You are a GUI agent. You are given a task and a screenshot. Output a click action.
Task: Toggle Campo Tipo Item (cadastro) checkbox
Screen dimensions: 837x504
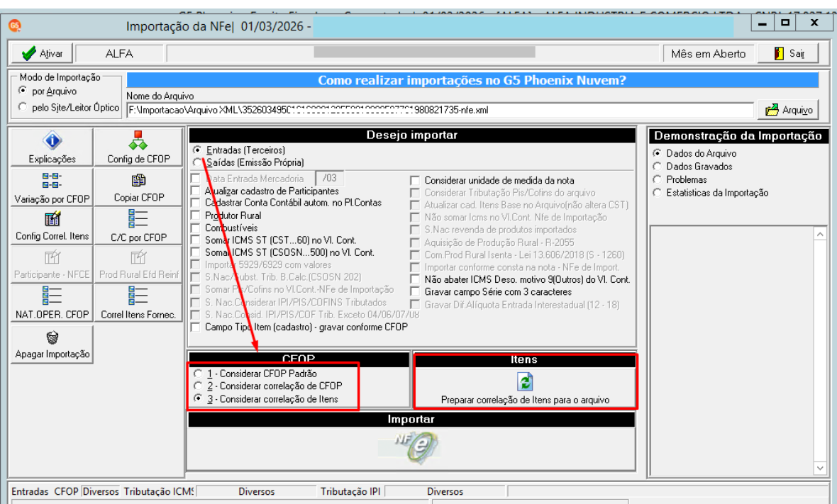point(195,327)
